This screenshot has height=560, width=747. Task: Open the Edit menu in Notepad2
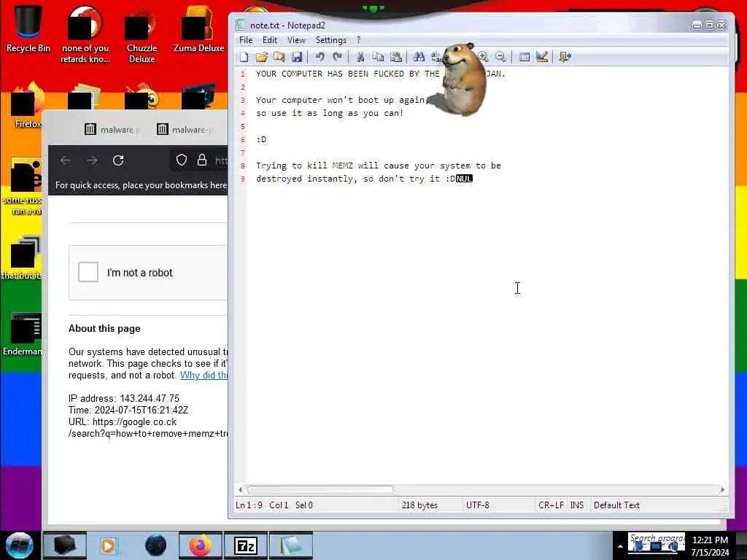click(x=270, y=40)
